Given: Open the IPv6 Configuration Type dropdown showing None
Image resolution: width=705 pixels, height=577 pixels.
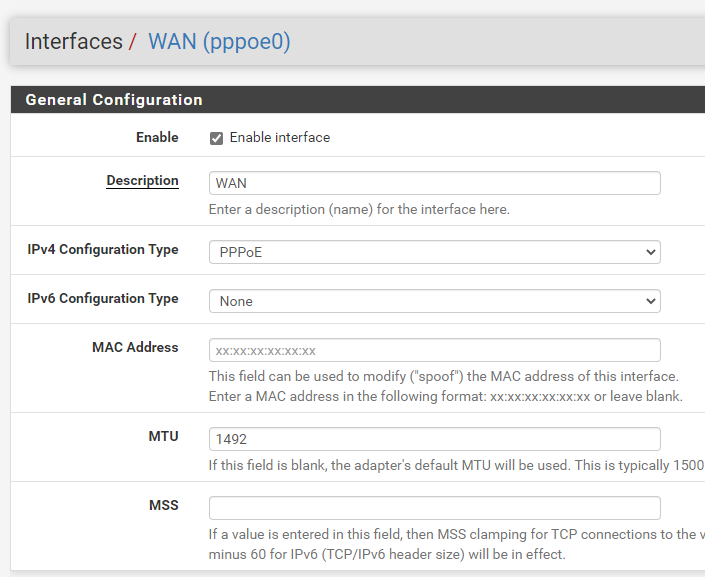Looking at the screenshot, I should point(434,301).
